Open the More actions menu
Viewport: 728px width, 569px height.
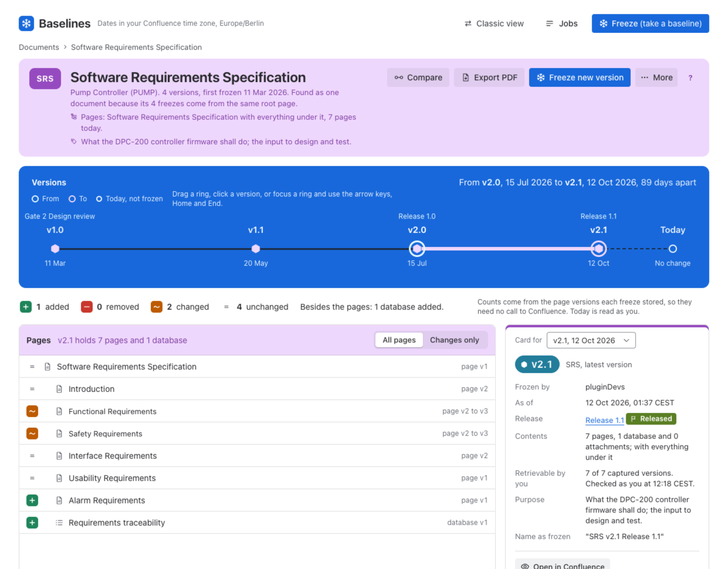click(656, 77)
